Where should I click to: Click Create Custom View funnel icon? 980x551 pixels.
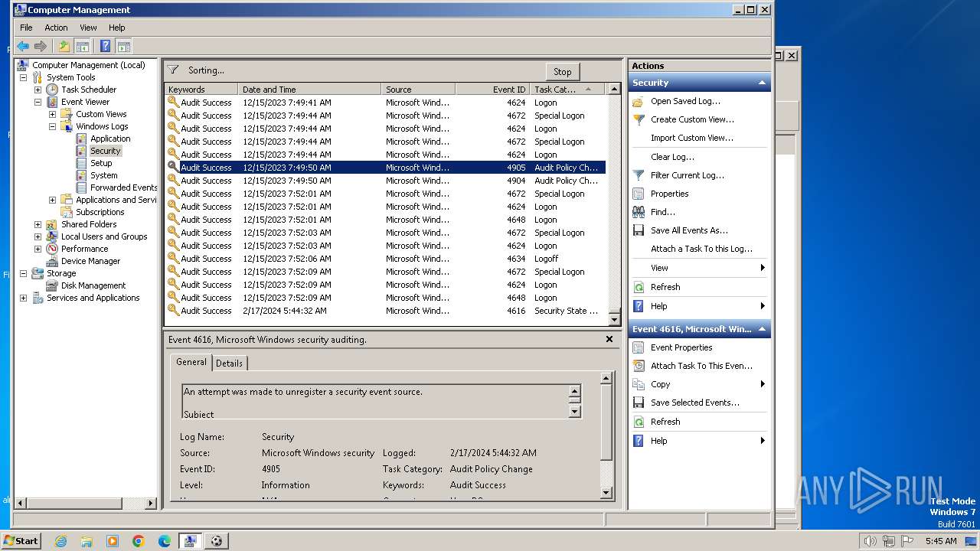[x=638, y=119]
